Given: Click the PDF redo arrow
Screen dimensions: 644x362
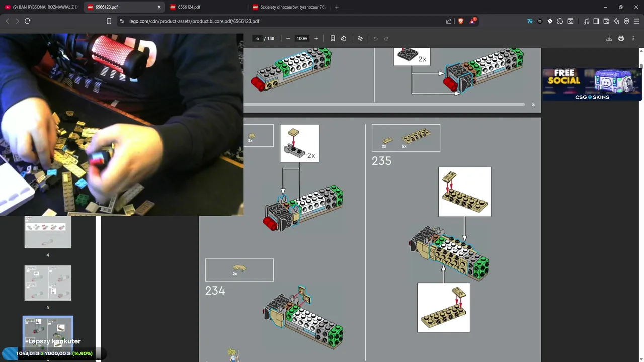Looking at the screenshot, I should click(x=386, y=38).
